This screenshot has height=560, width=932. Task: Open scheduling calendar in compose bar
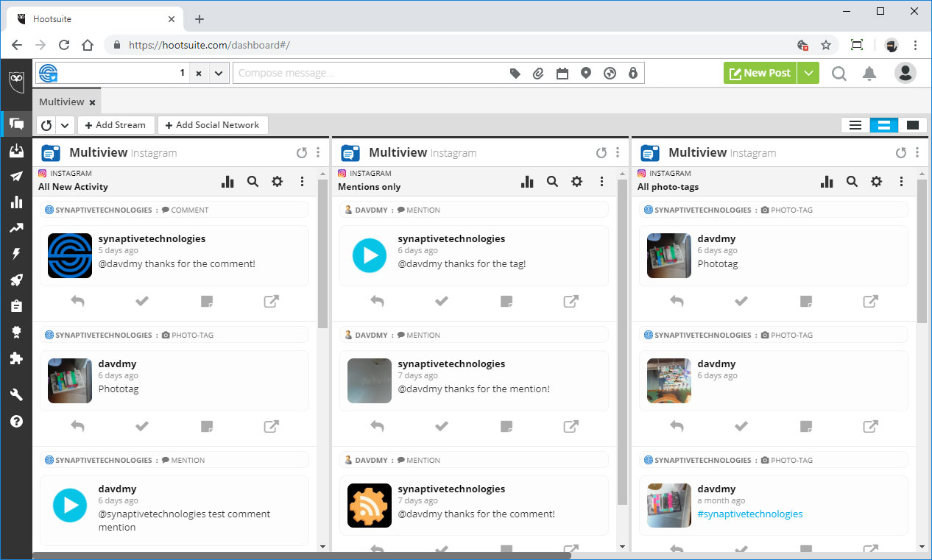tap(562, 74)
